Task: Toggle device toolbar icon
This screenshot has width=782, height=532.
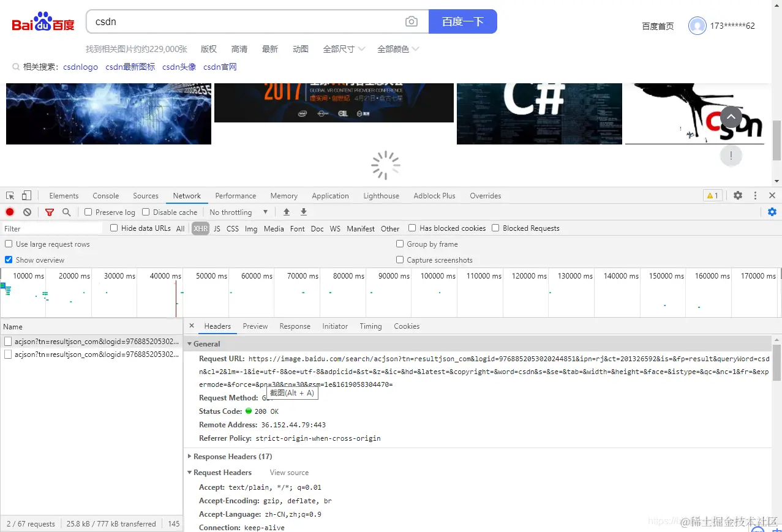Action: click(26, 196)
